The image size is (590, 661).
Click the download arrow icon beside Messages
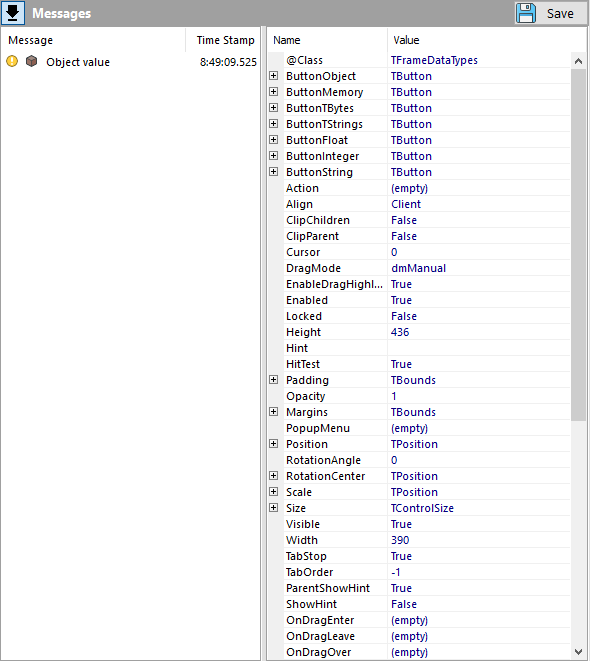click(x=13, y=13)
